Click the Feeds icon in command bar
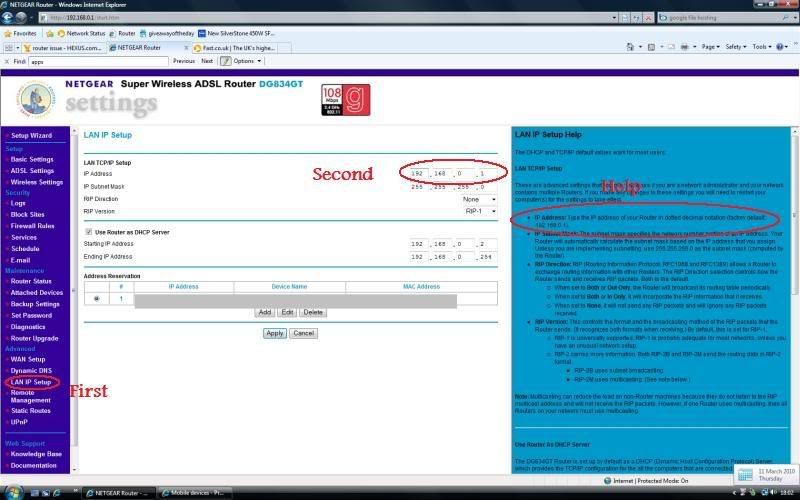Screen dimensions: 800x500 coord(652,46)
